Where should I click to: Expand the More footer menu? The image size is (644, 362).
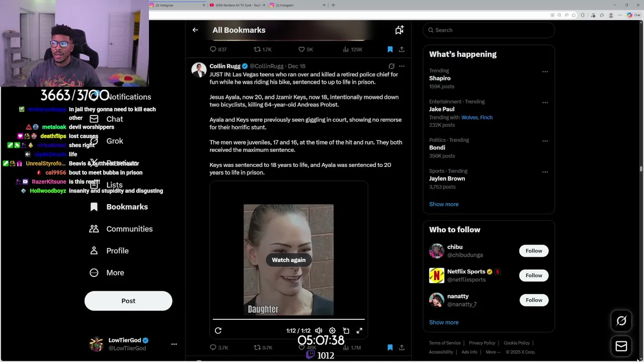(493, 352)
